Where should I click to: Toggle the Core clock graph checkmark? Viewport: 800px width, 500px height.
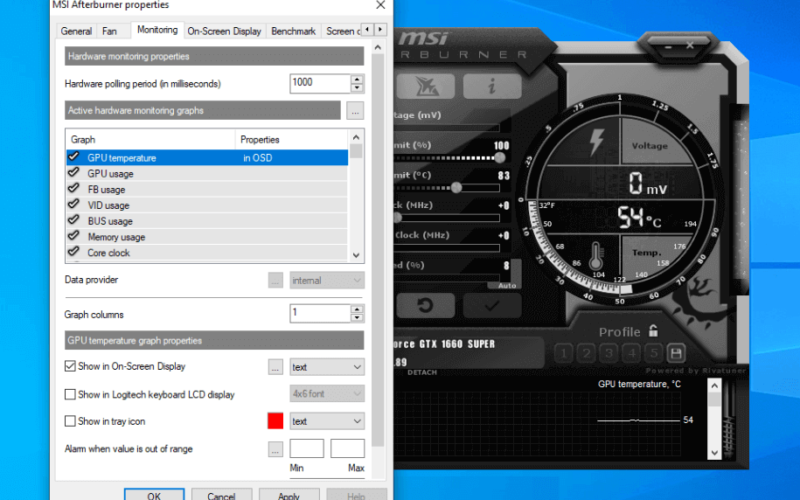click(x=74, y=252)
